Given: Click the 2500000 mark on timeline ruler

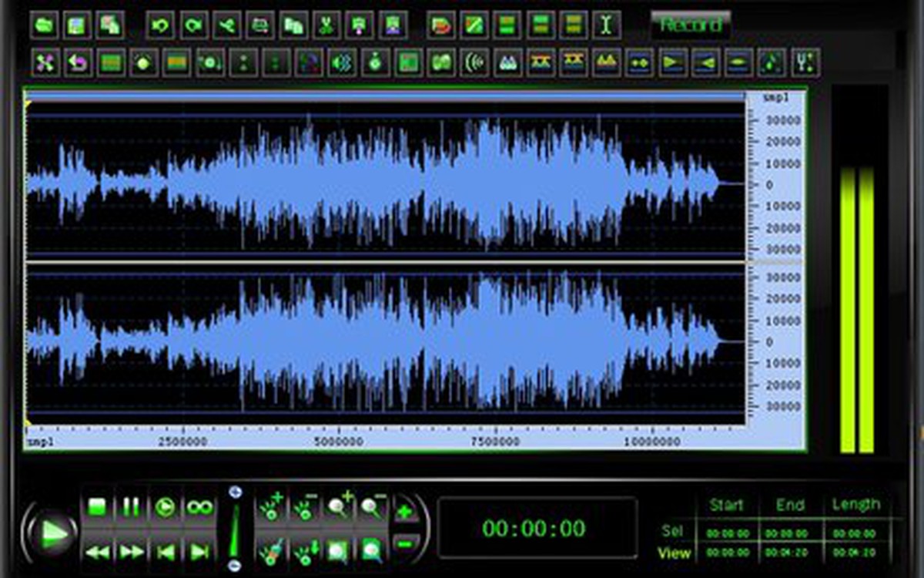Looking at the screenshot, I should pyautogui.click(x=182, y=442).
